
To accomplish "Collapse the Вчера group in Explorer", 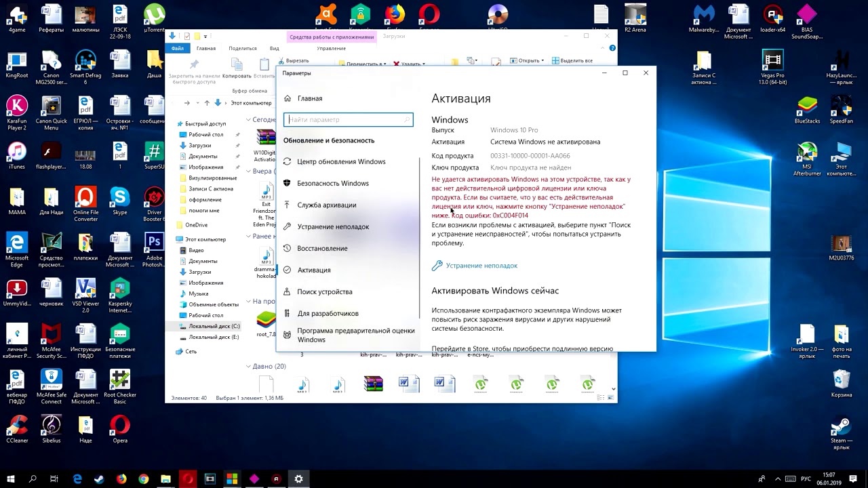I will click(248, 171).
